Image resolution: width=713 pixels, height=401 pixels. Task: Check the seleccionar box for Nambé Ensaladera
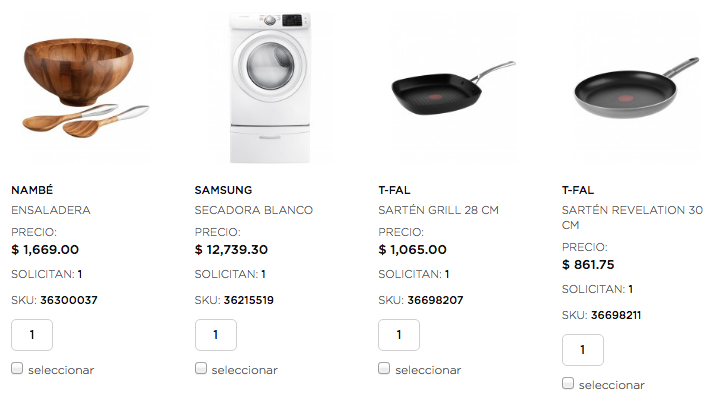pos(17,368)
